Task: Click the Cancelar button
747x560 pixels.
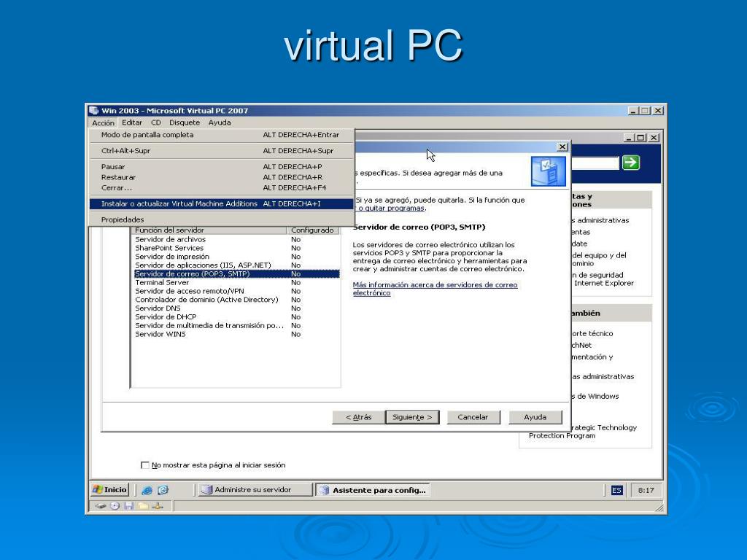Action: coord(473,417)
